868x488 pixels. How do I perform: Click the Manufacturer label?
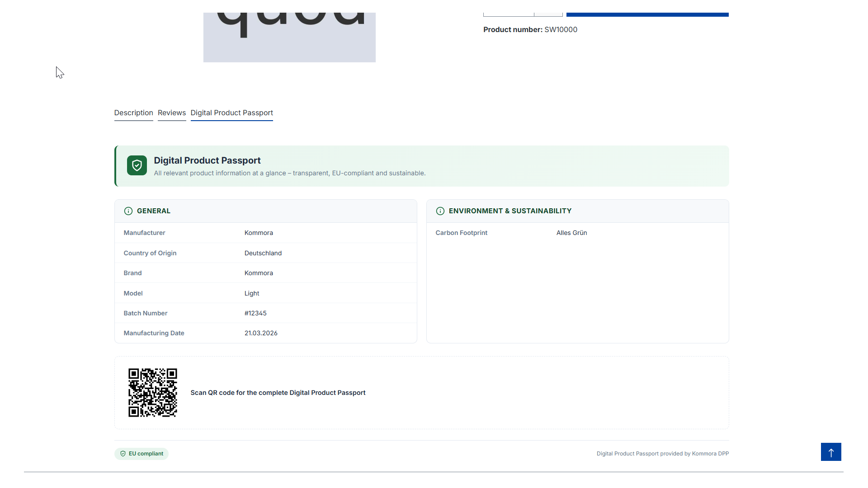coord(144,233)
